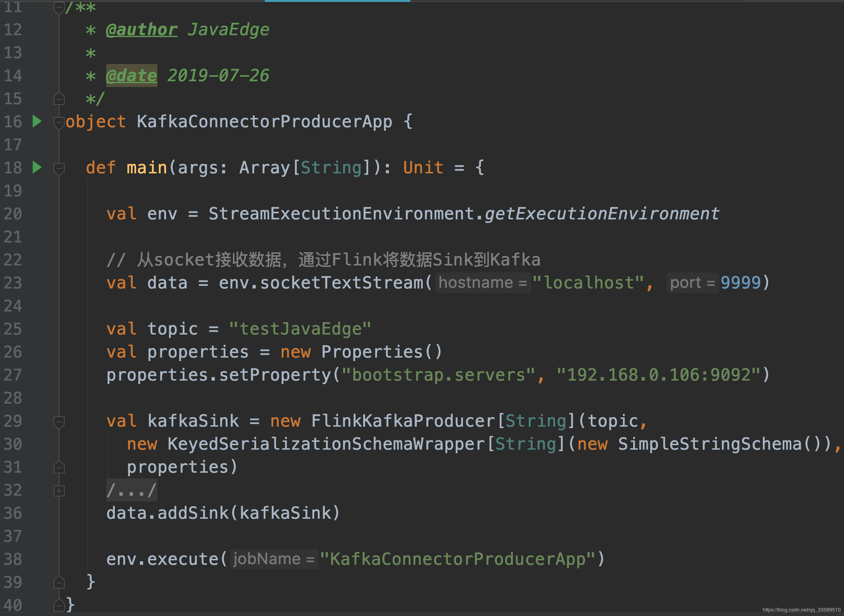Click properties.setProperty method call
The image size is (844, 616).
point(218,375)
